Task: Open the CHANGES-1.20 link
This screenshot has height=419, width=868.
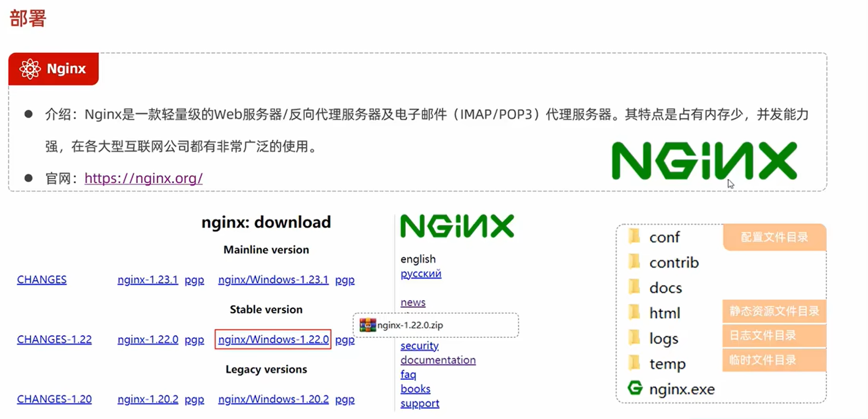Action: coord(54,399)
